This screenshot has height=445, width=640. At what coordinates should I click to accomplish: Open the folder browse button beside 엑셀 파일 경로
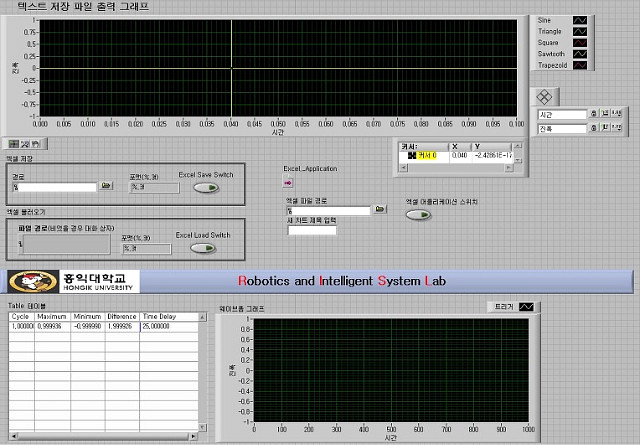click(x=380, y=209)
